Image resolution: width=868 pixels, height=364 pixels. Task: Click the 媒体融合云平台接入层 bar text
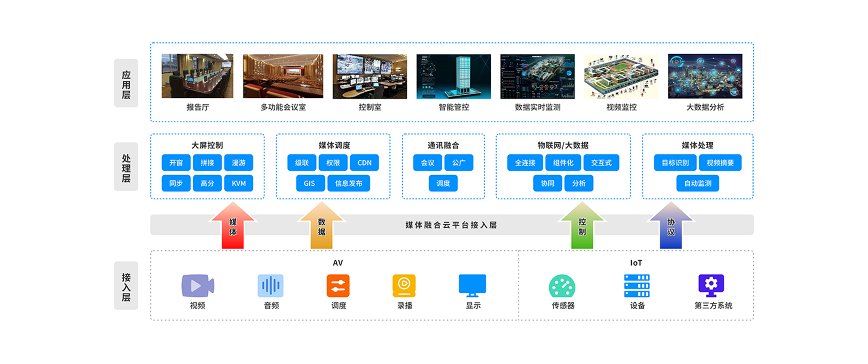pos(451,225)
